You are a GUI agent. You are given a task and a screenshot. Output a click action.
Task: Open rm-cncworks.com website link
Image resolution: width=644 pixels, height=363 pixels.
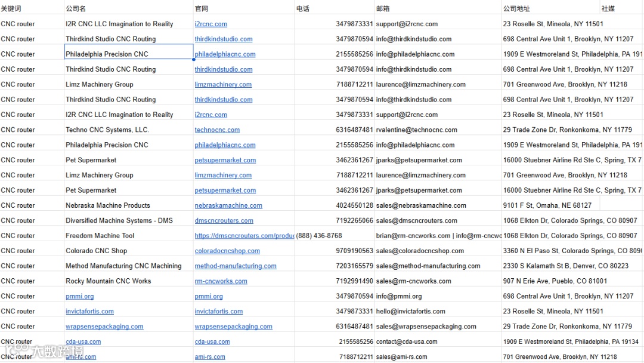click(221, 281)
